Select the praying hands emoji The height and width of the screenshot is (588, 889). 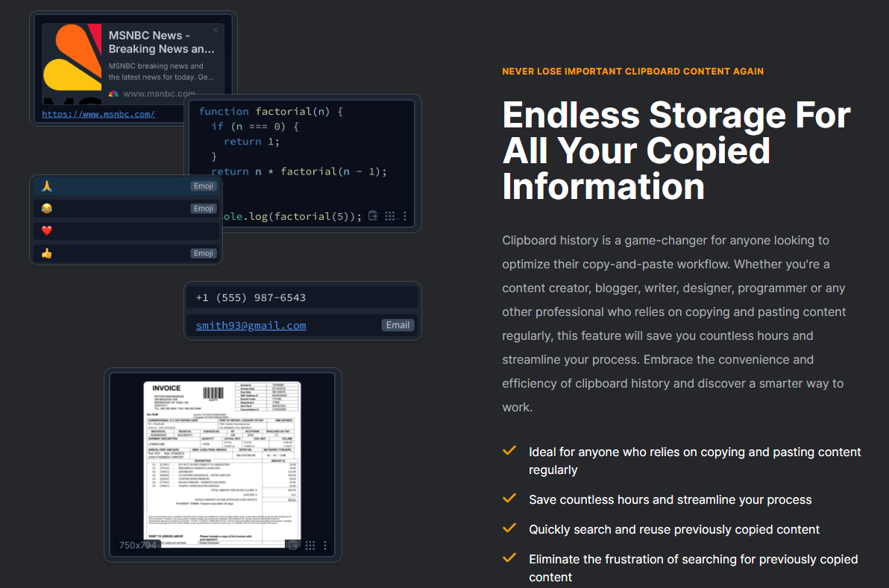coord(46,186)
